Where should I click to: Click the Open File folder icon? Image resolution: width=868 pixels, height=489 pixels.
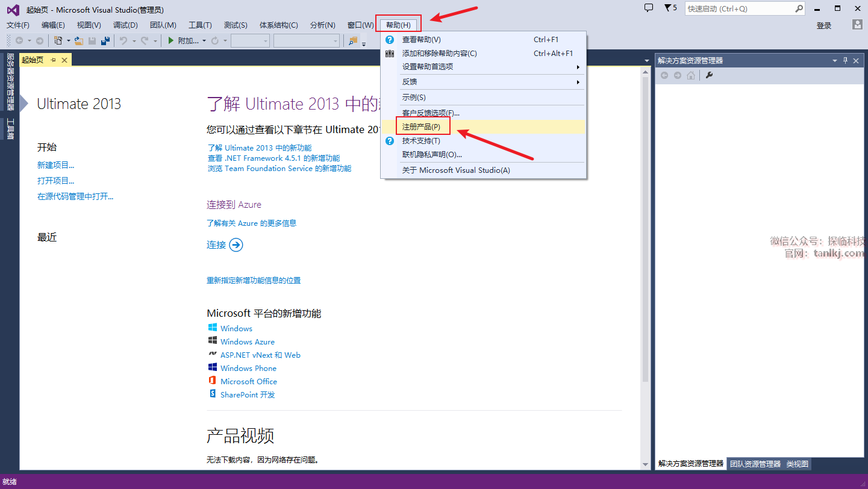[x=78, y=40]
